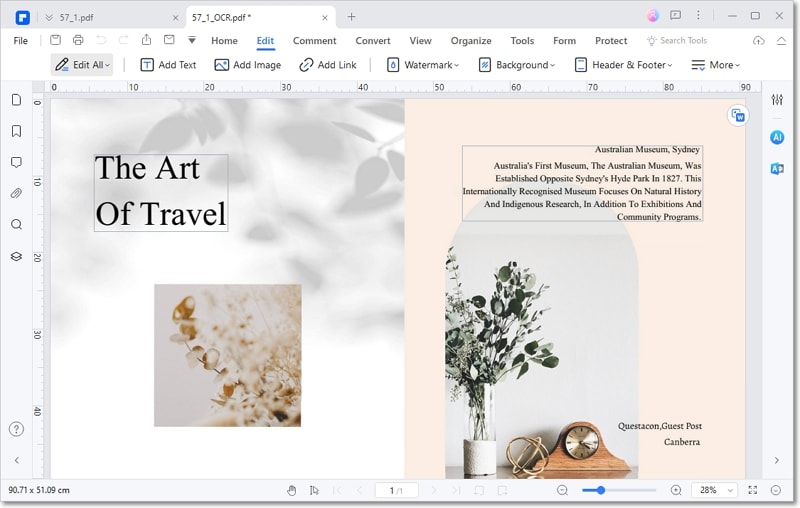
Task: Select the Hand tool in status bar
Action: (291, 491)
